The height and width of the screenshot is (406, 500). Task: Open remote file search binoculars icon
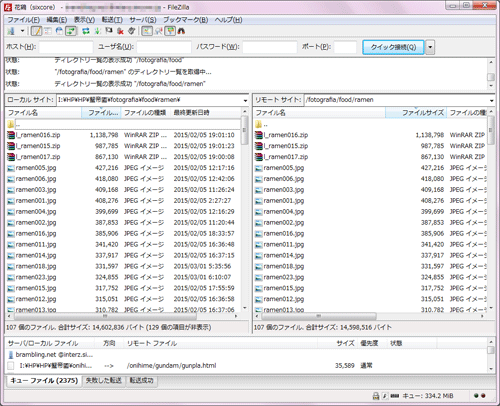point(181,31)
